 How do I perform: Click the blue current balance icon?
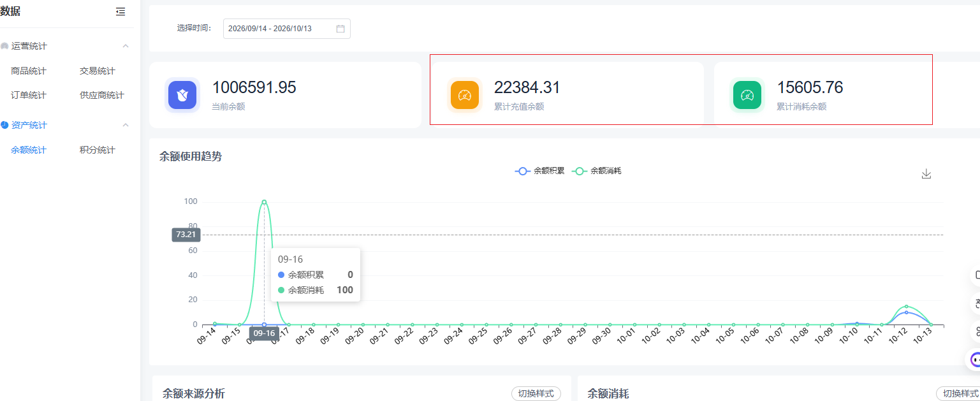coord(182,95)
